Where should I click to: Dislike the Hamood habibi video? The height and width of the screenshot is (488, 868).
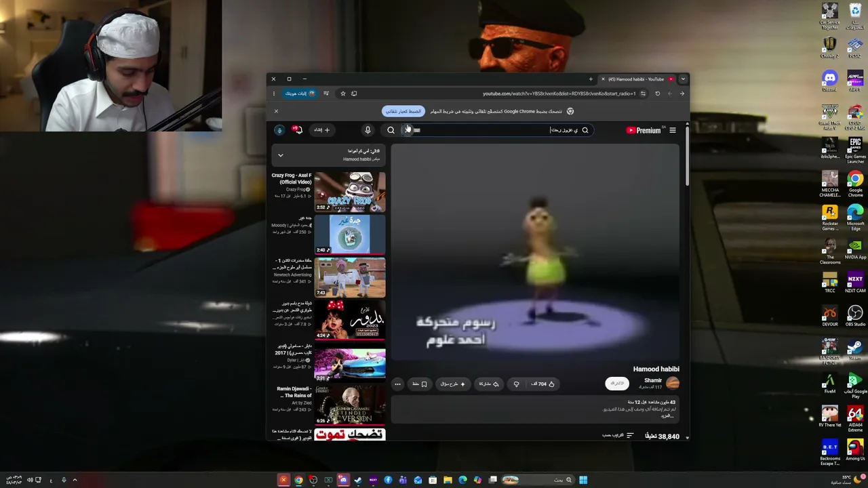click(516, 384)
